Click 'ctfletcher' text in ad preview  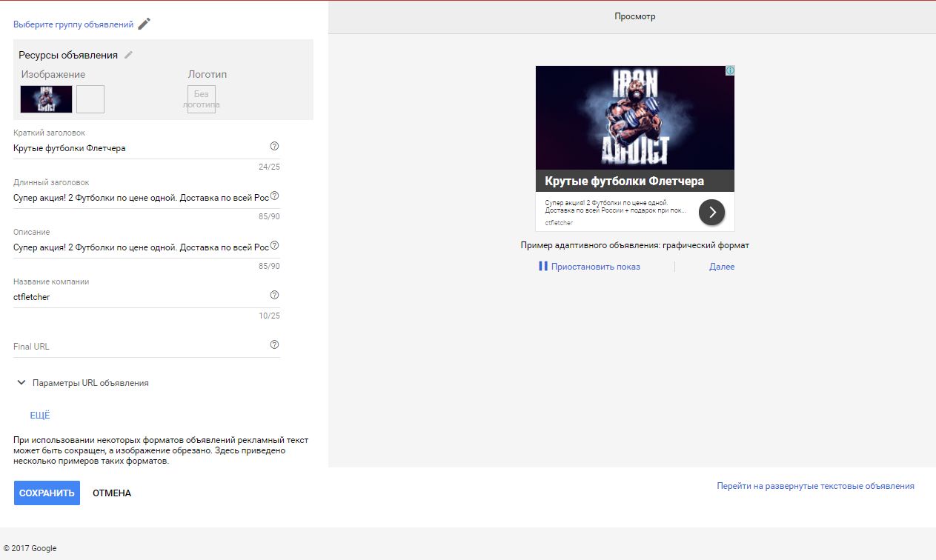[559, 222]
